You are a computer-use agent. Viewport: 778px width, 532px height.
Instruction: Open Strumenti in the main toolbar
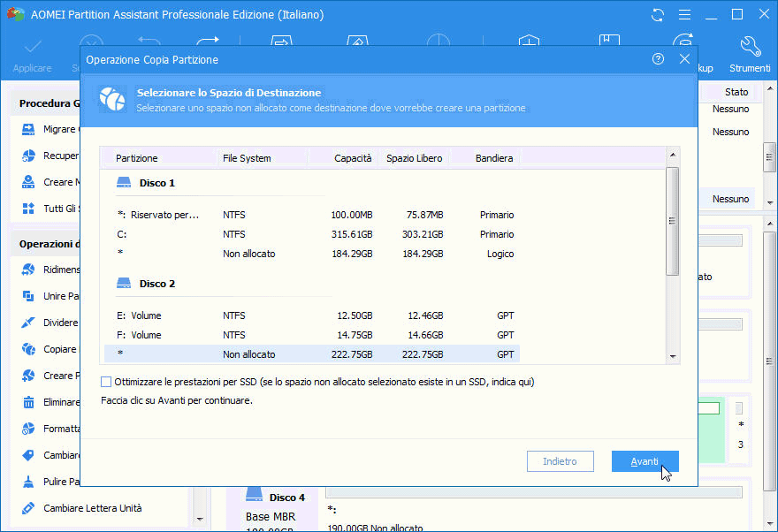tap(749, 53)
